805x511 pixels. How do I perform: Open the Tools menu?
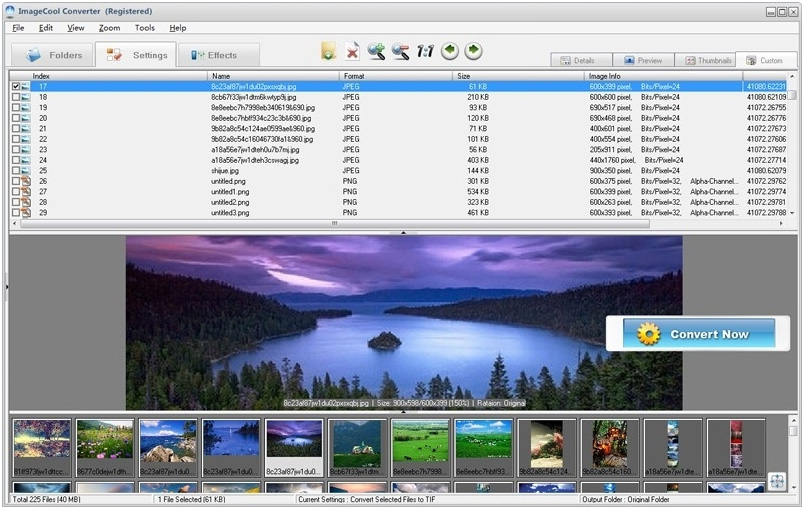tap(145, 28)
